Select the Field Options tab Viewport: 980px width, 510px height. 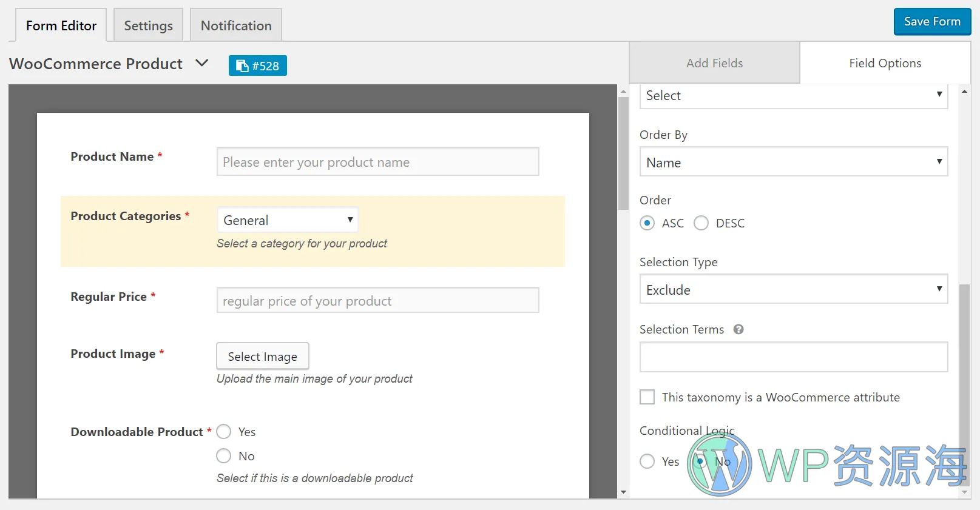(x=885, y=62)
